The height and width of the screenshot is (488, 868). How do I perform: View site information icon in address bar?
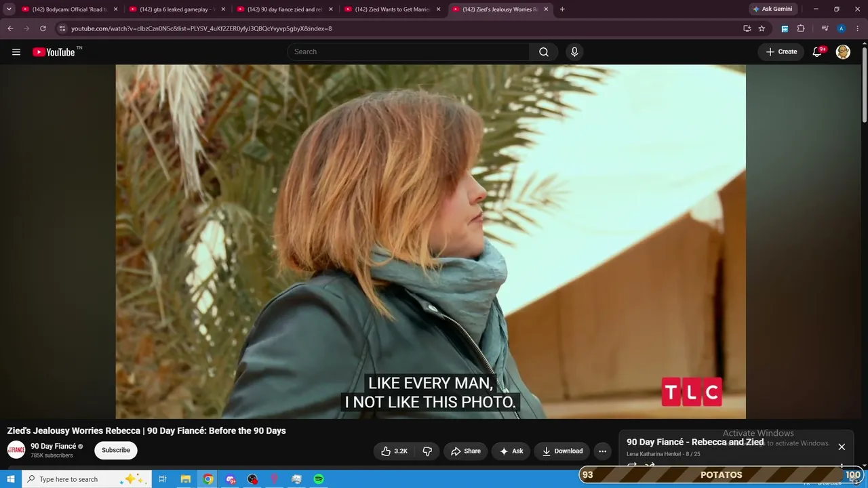pos(62,28)
